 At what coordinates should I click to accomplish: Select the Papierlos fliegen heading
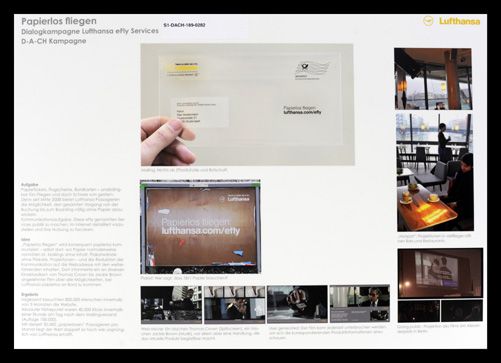coord(59,21)
